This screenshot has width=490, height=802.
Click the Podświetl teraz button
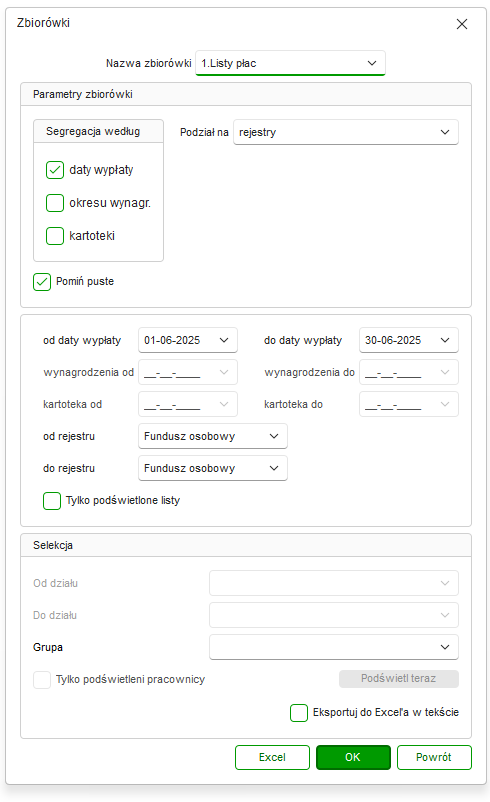pyautogui.click(x=398, y=679)
